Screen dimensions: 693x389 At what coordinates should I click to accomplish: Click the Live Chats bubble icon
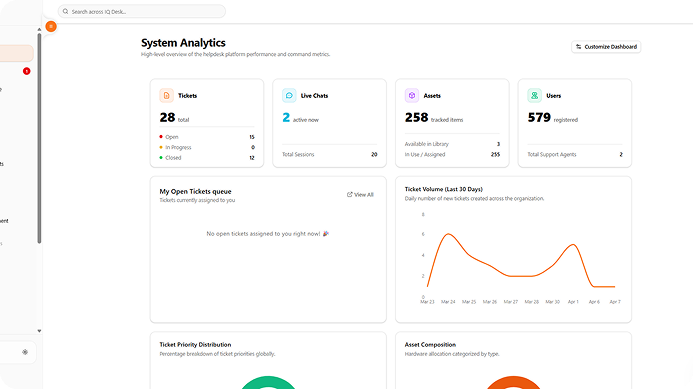pyautogui.click(x=289, y=95)
